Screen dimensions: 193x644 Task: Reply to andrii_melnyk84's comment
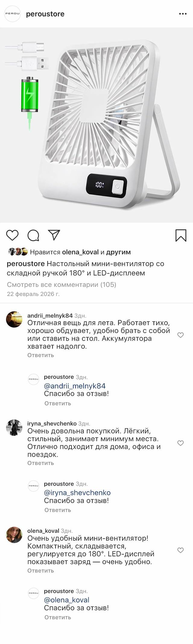point(41,355)
